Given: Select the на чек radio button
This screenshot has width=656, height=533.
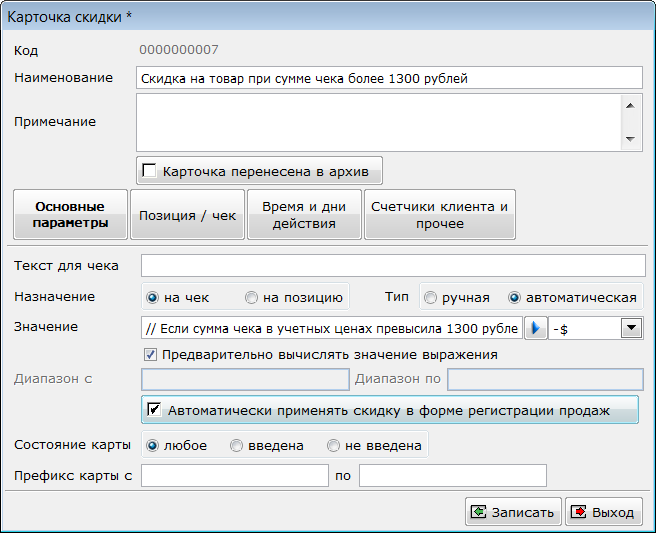Looking at the screenshot, I should click(x=152, y=297).
